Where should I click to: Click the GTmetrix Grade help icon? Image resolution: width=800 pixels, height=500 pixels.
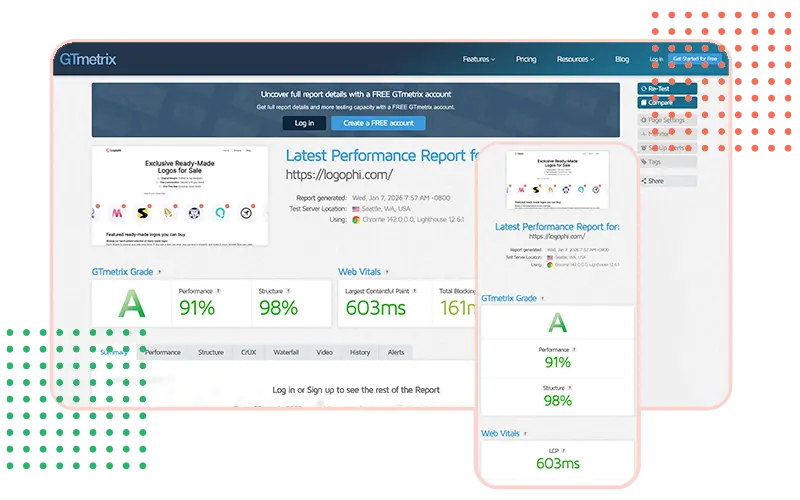click(x=159, y=271)
